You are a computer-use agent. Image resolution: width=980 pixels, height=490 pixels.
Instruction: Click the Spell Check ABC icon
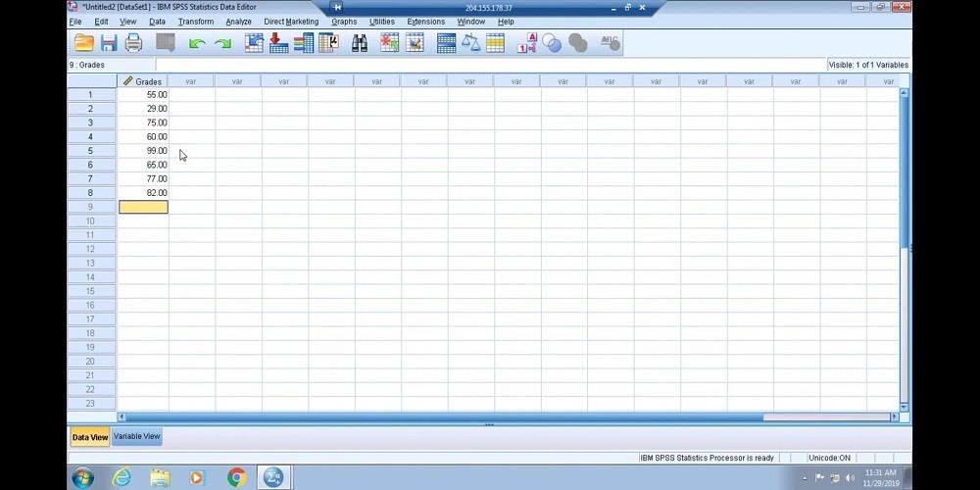[609, 43]
